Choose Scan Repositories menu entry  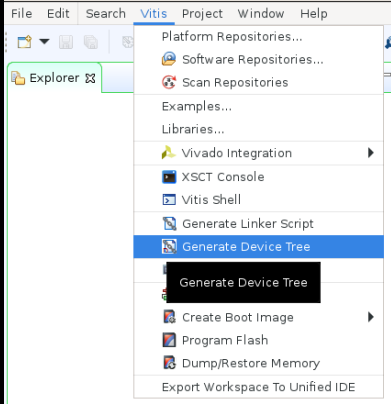tap(258, 82)
